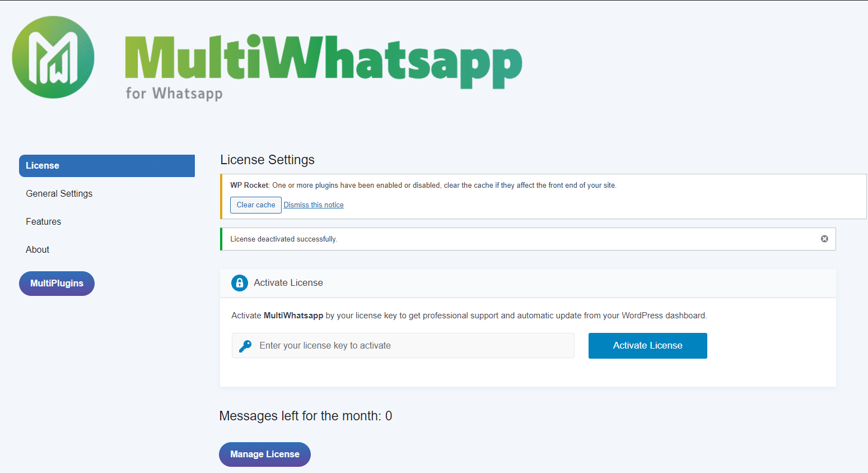Click the Dismiss this notice link
Image resolution: width=868 pixels, height=473 pixels.
click(313, 205)
